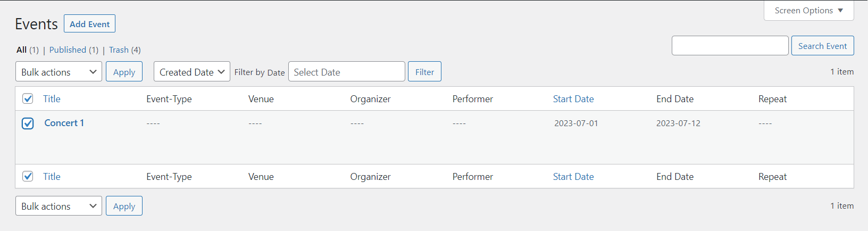Click the Add Event button
The height and width of the screenshot is (231, 868).
[89, 24]
